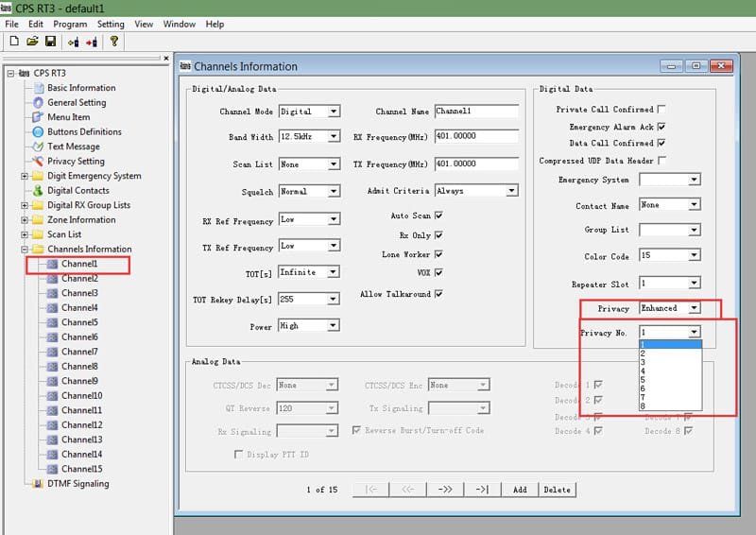Click the Help question mark toolbar icon
The image size is (756, 535).
114,42
